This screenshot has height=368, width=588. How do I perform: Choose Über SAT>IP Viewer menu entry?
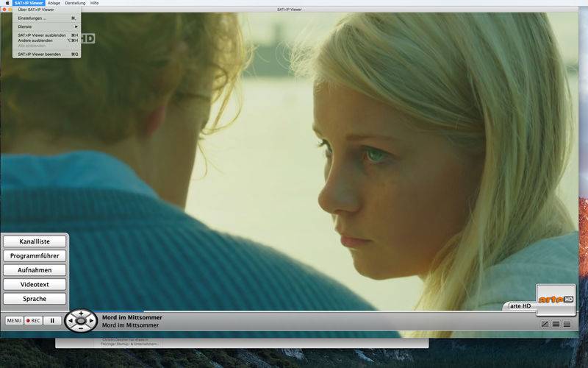coord(46,10)
